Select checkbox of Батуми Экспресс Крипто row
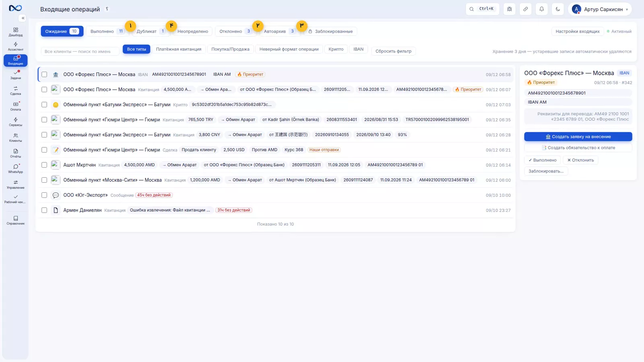 [44, 105]
